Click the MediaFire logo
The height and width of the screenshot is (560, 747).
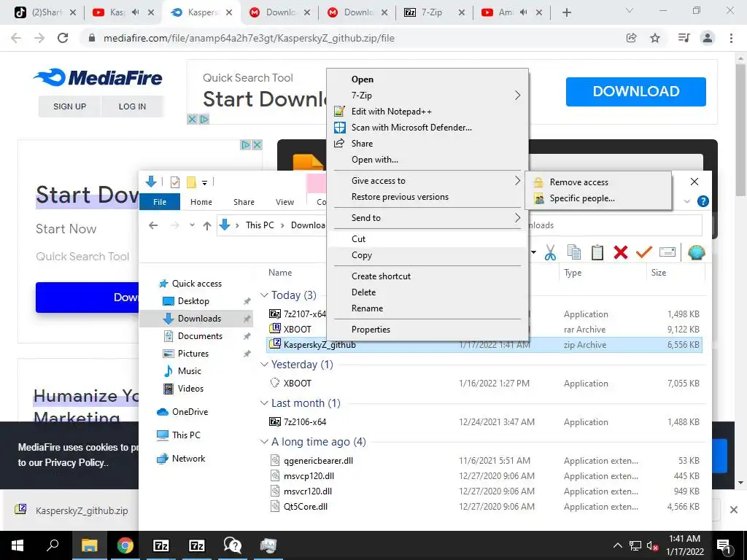click(98, 77)
